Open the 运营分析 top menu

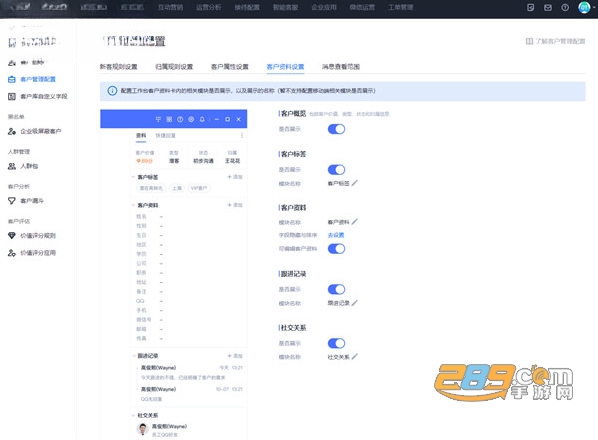[x=209, y=7]
